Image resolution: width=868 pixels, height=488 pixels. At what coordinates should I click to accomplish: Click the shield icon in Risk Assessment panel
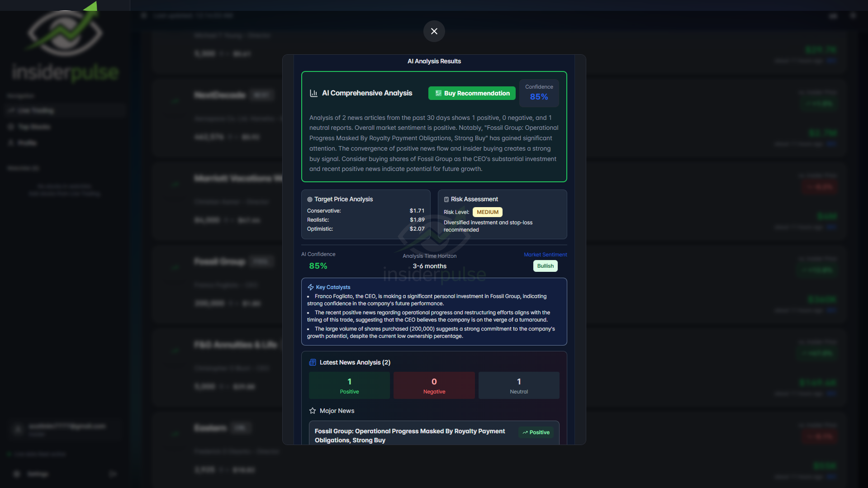pos(446,199)
